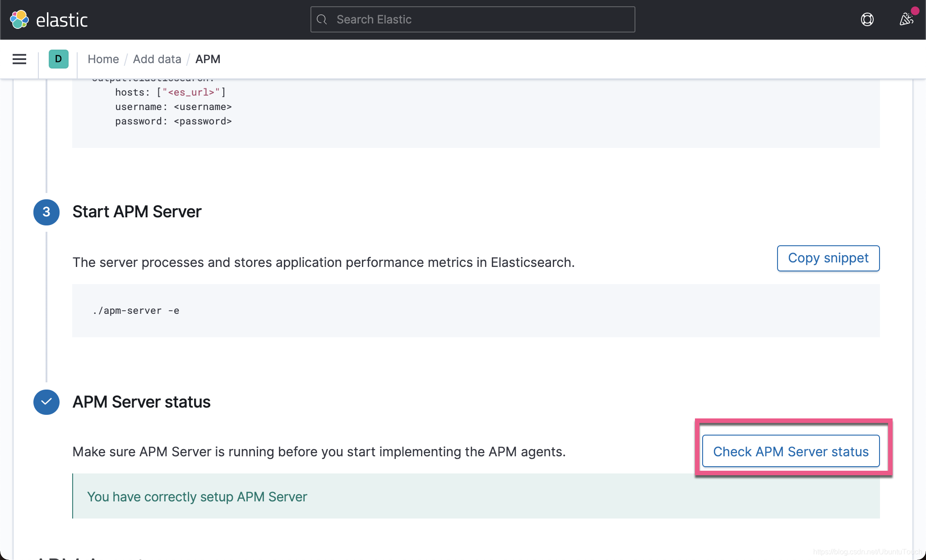Click the APM Server status checkmark badge
Viewport: 926px width, 560px height.
tap(46, 402)
